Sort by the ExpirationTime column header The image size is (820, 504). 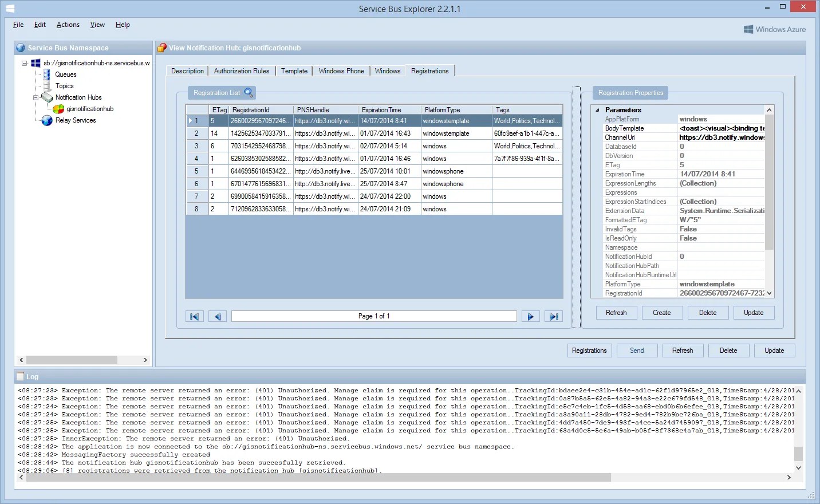tap(390, 110)
